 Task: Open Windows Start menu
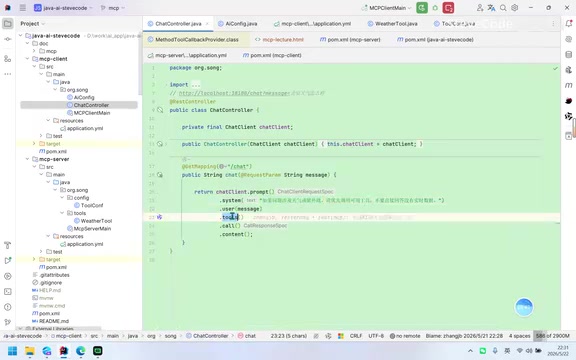(x=12, y=351)
